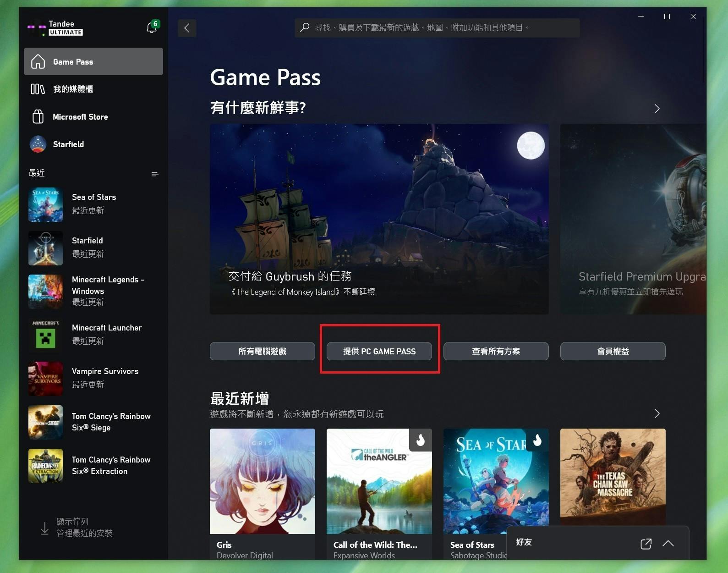Open Minecraft Legends thumbnail in recent list
The width and height of the screenshot is (728, 573).
45,292
